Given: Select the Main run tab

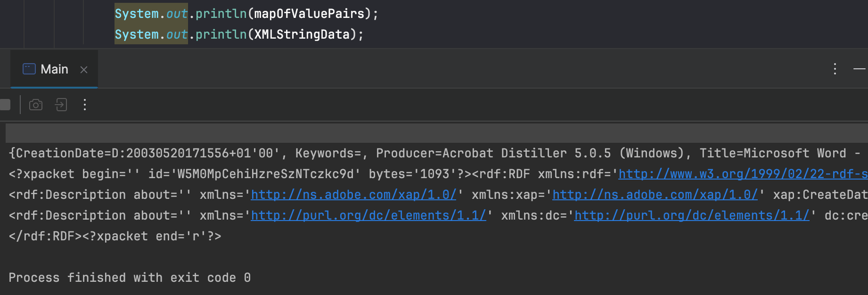Looking at the screenshot, I should pyautogui.click(x=54, y=69).
